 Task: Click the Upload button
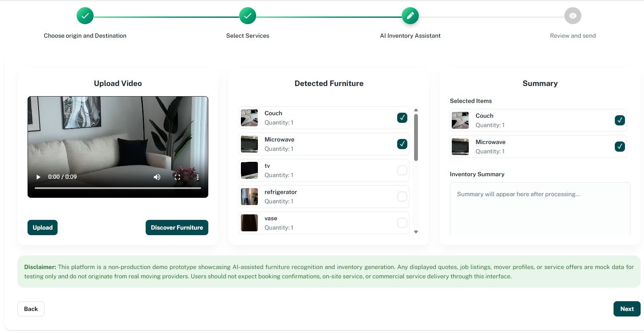click(x=42, y=228)
